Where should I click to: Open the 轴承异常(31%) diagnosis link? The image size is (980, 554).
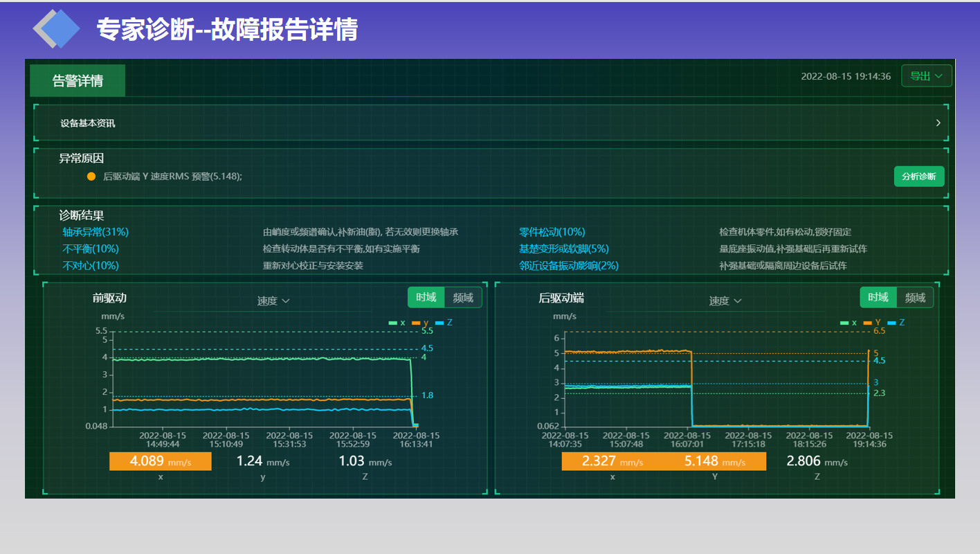[96, 232]
